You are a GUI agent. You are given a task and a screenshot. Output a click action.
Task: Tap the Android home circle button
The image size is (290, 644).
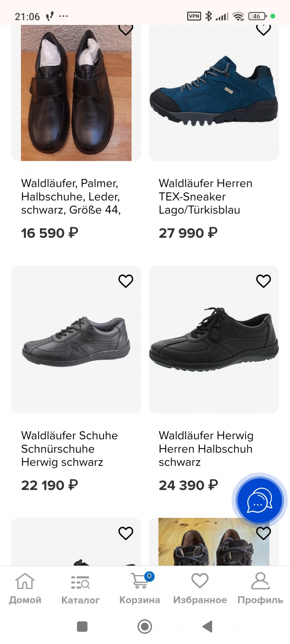(x=145, y=626)
